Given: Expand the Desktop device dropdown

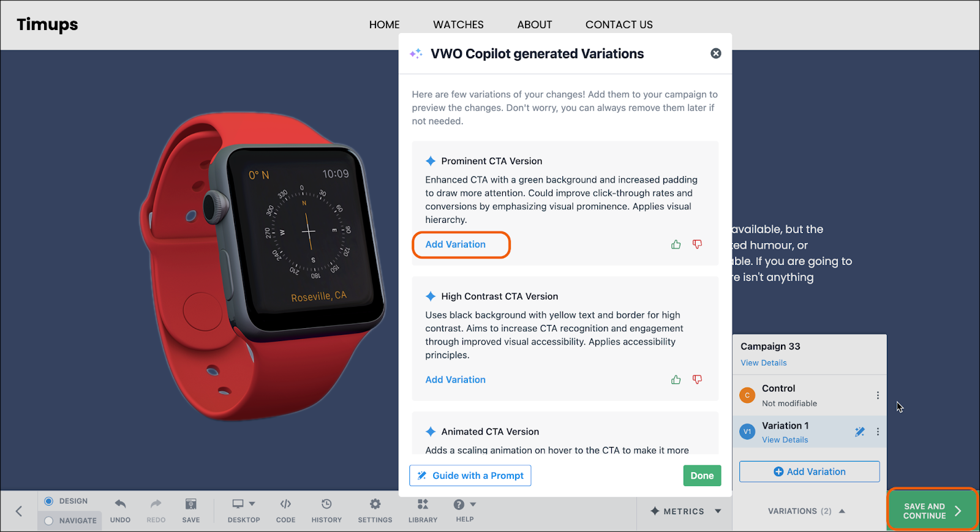Looking at the screenshot, I should [x=244, y=504].
